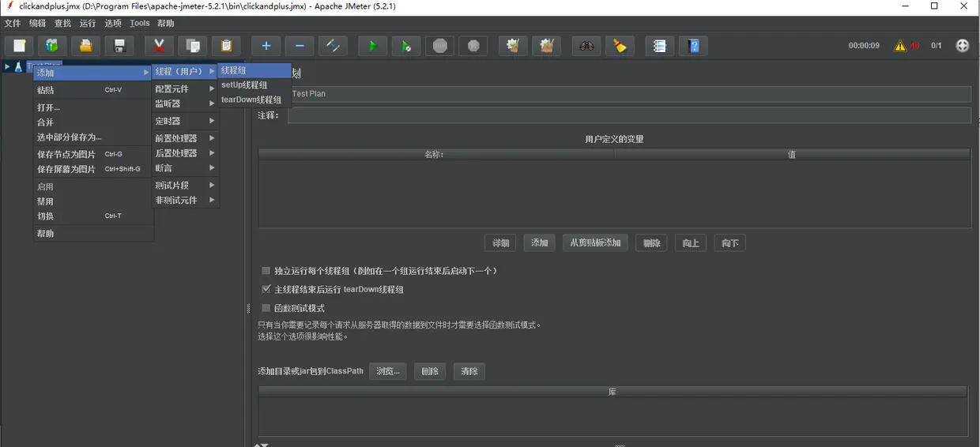Expand the 监听器 submenu

point(185,103)
